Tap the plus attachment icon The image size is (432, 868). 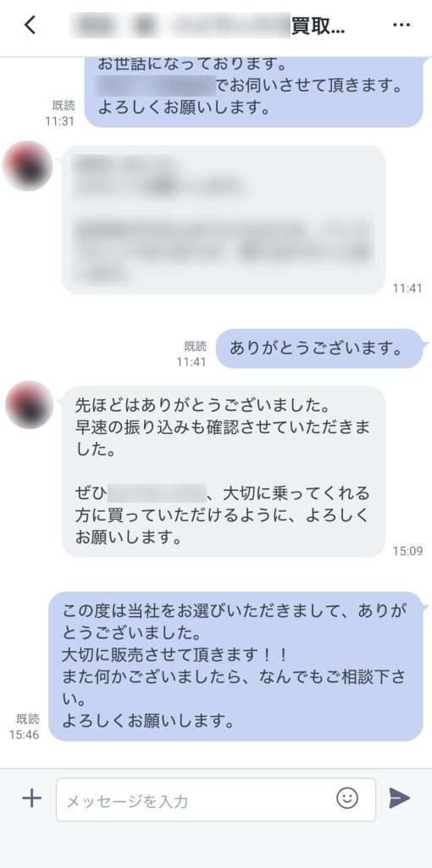point(31,798)
